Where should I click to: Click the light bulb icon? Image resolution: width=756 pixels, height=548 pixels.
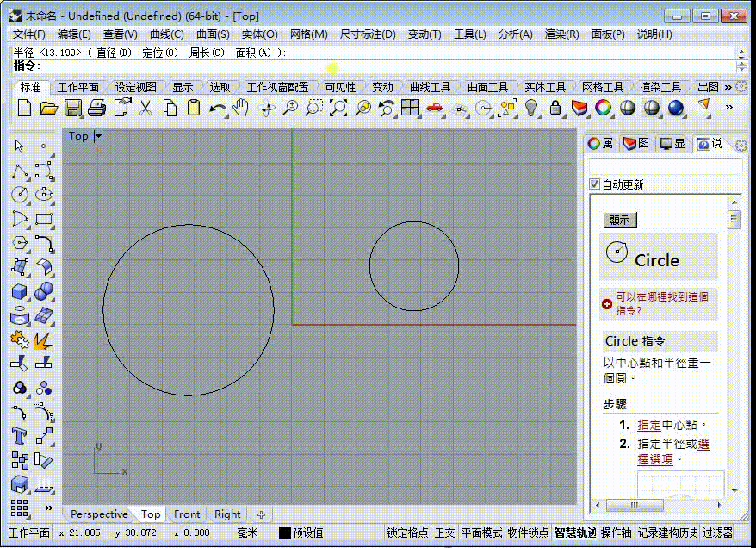tap(531, 108)
